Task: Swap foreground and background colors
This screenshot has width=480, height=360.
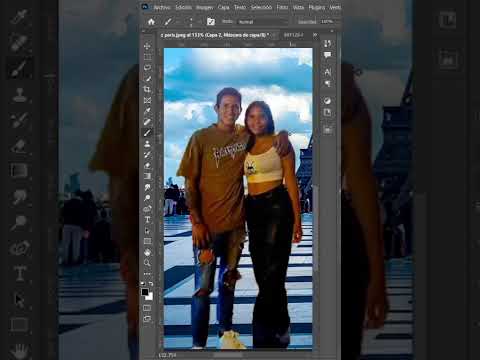Action: [151, 284]
